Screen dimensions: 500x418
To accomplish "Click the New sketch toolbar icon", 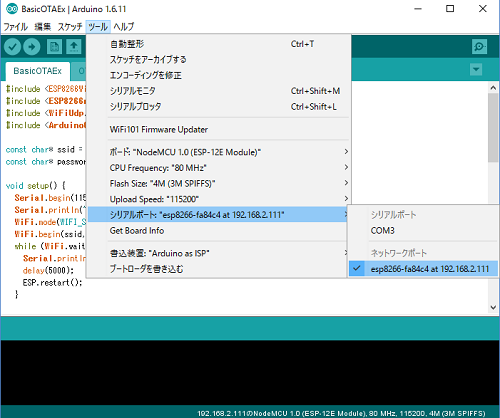I will [x=54, y=47].
